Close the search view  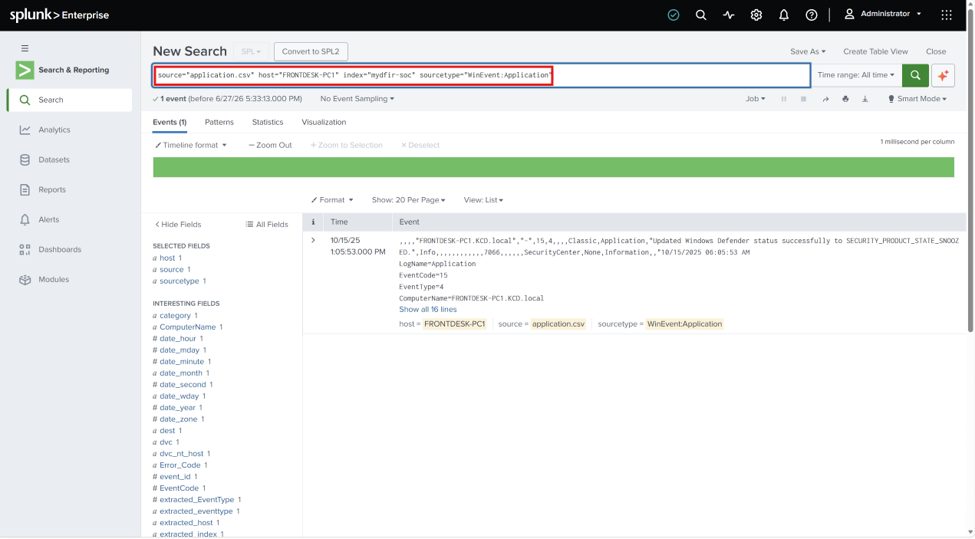(x=936, y=52)
